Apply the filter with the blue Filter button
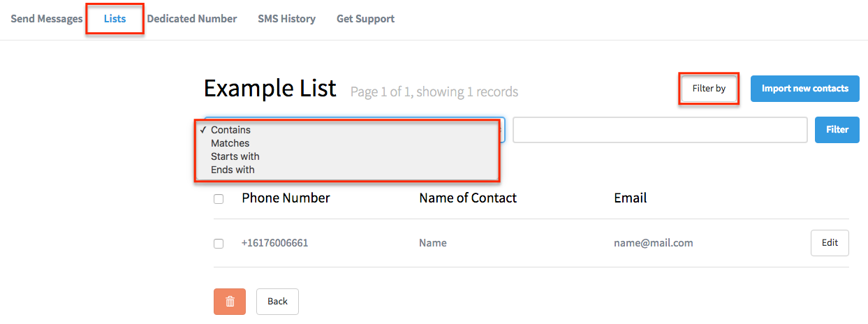 (837, 130)
